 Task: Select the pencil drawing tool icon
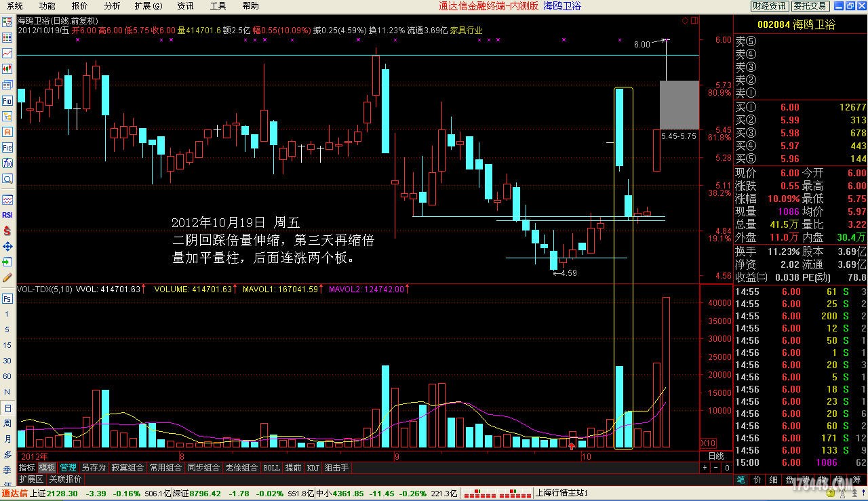[x=7, y=277]
